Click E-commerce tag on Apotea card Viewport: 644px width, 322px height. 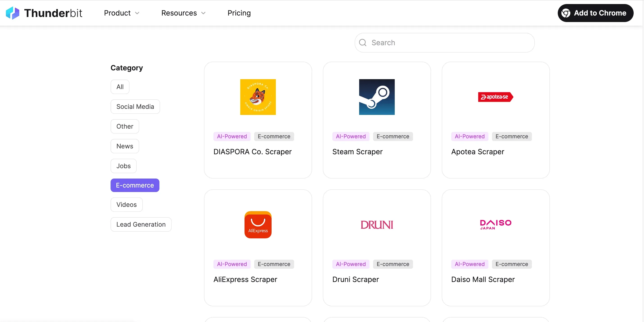coord(512,136)
